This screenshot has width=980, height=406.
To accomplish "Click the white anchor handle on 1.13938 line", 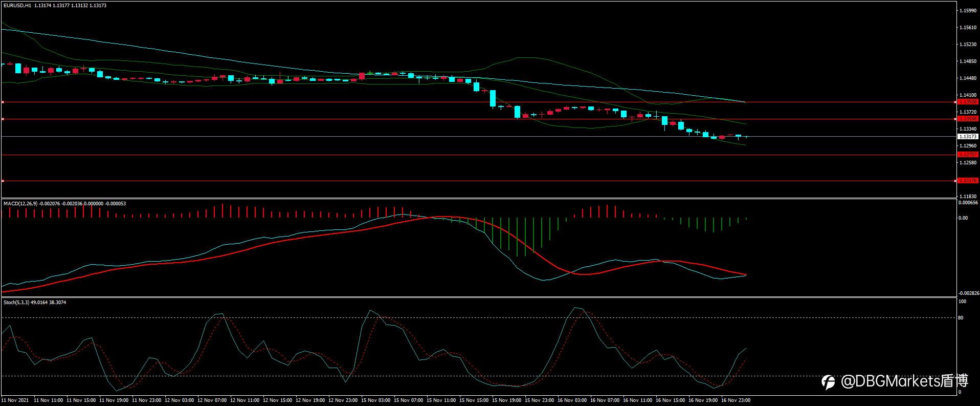I will [x=3, y=102].
